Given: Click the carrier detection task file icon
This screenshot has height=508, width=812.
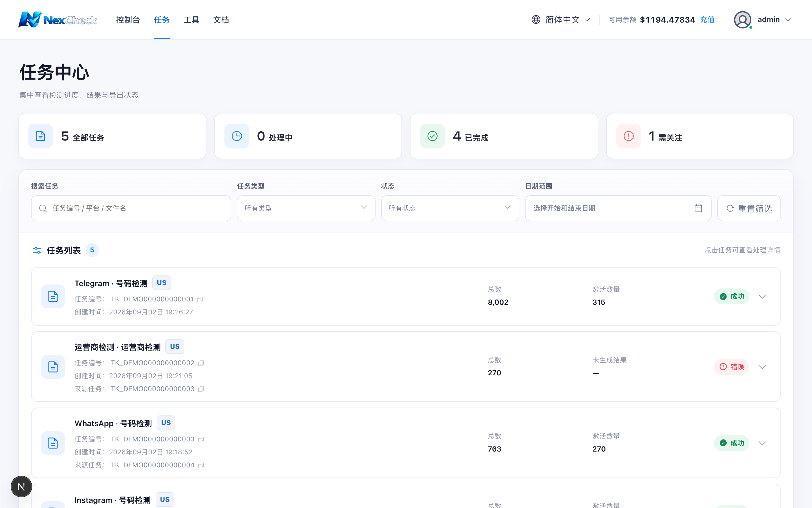Looking at the screenshot, I should [53, 367].
